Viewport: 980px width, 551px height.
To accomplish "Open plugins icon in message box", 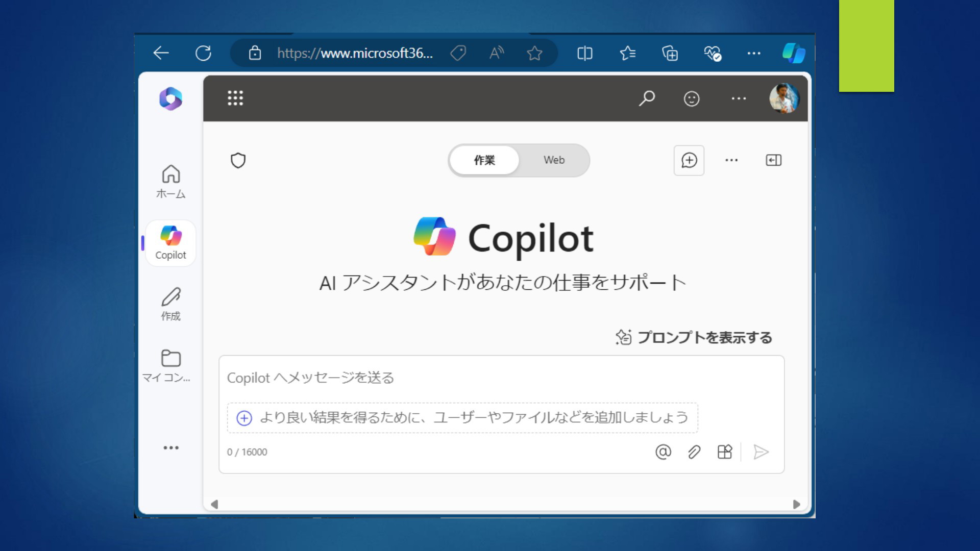I will click(725, 452).
